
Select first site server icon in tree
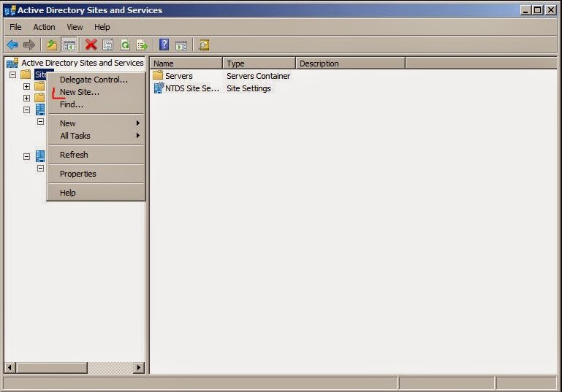(40, 109)
